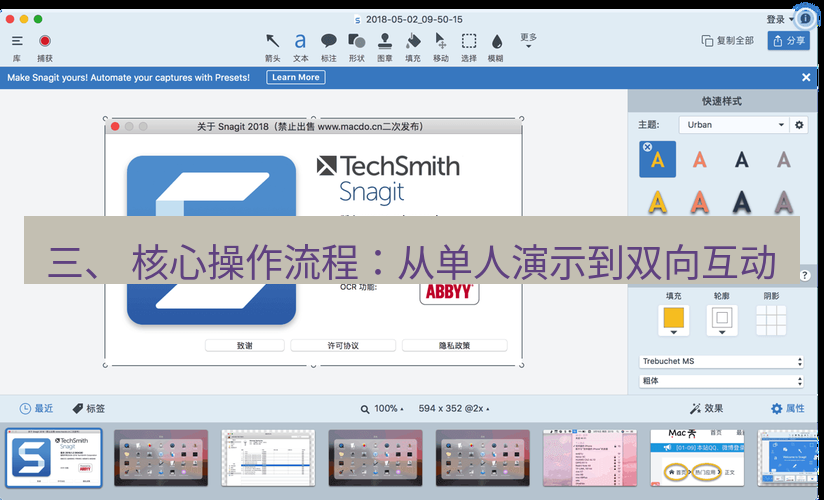Choose the selected yellow A quick style
The image size is (824, 500).
pos(657,159)
